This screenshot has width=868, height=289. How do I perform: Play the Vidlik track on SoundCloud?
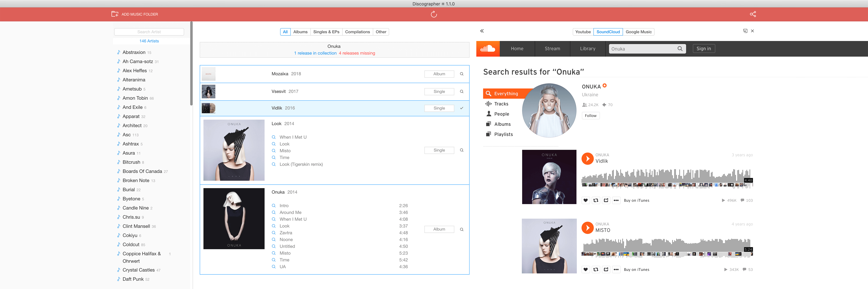click(x=587, y=159)
